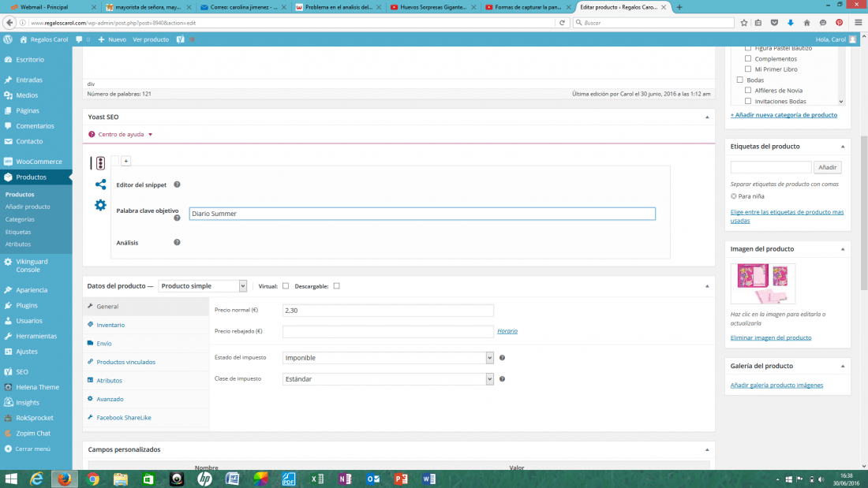Viewport: 868px width, 488px height.
Task: Collapse Etiquetas del producto panel
Action: [x=843, y=147]
